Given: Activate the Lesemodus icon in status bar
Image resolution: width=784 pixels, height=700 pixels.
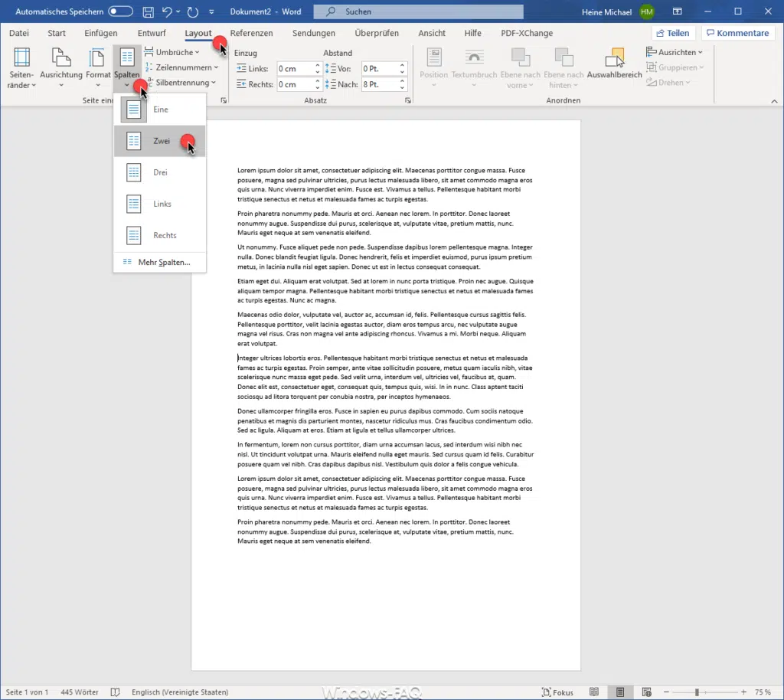Looking at the screenshot, I should click(x=594, y=692).
